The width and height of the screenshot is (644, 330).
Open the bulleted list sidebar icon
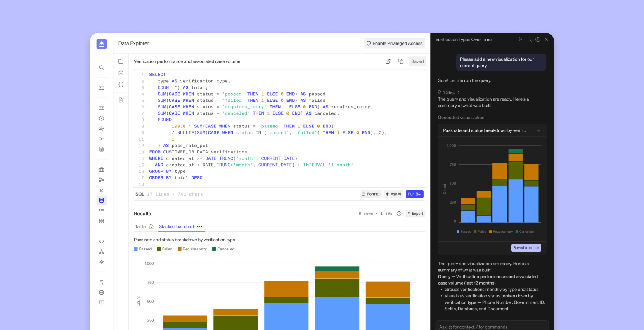(102, 211)
